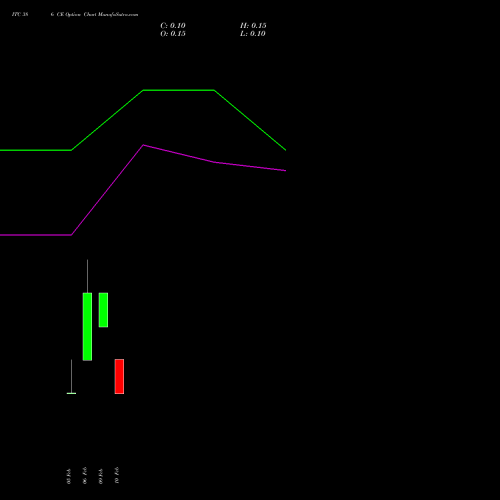This screenshot has height=500, width=500.
Task: Select the red candlestick on 10 Feb
Action: (119, 376)
